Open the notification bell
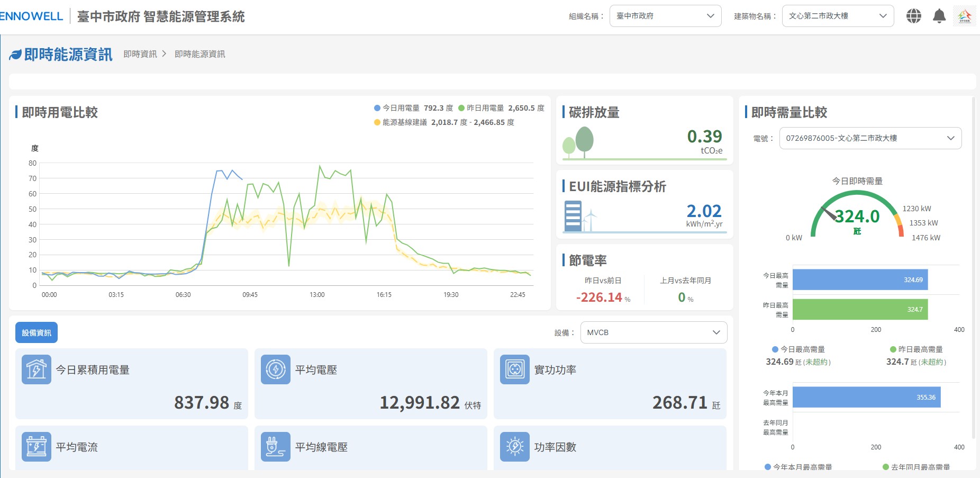Screen dimensions: 980x478 939,16
